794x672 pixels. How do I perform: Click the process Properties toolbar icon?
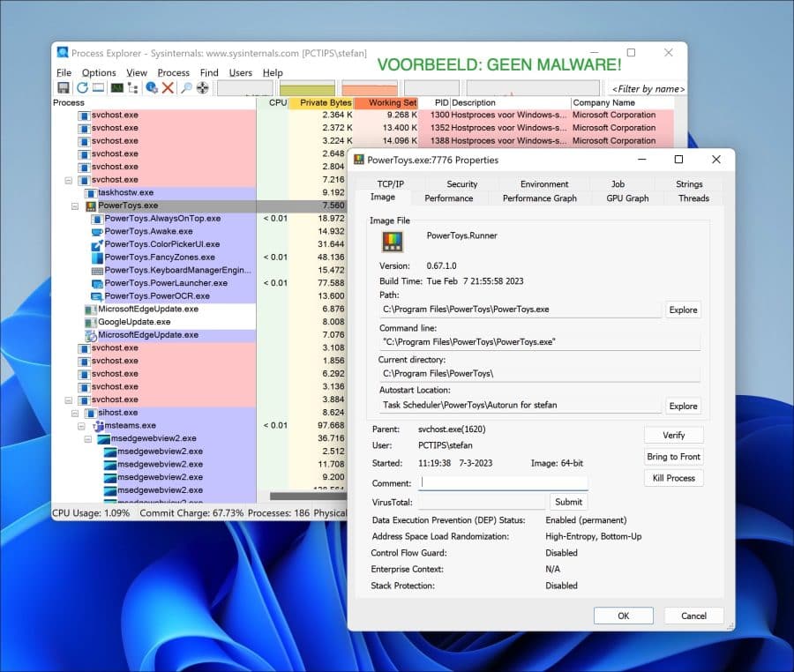coord(151,87)
